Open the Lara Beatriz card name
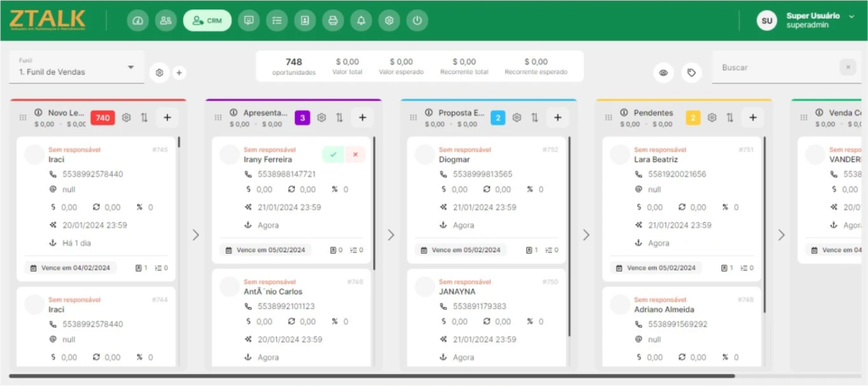Image resolution: width=868 pixels, height=386 pixels. click(x=658, y=159)
